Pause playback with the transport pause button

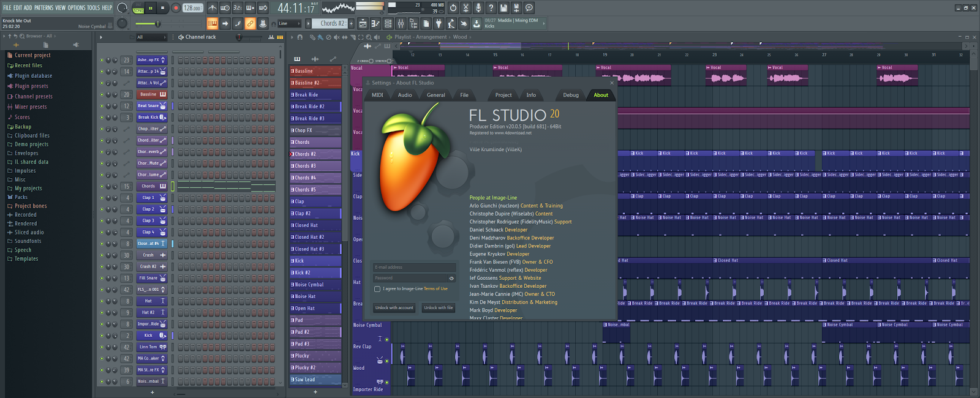[x=150, y=8]
